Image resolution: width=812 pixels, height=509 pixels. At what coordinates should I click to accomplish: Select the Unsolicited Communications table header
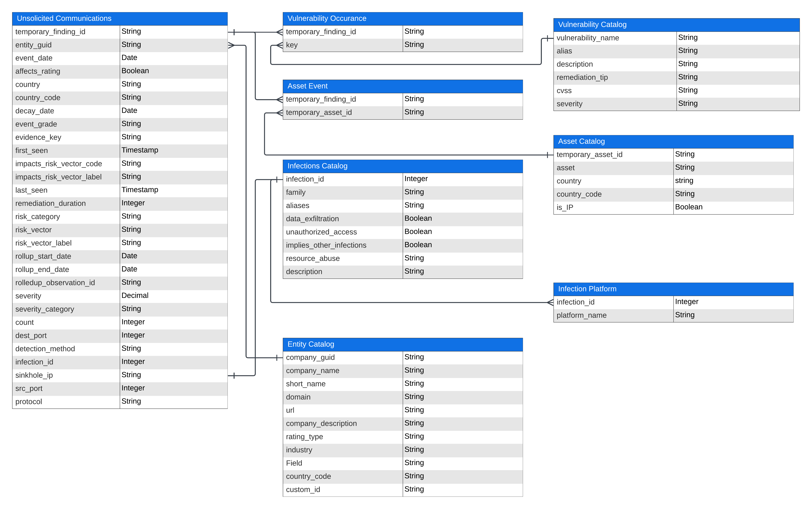coord(120,19)
